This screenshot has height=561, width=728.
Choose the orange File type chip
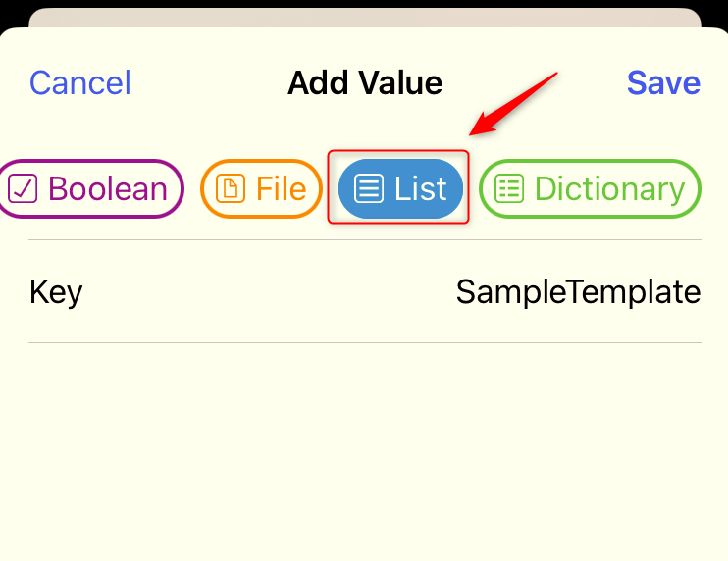click(262, 188)
